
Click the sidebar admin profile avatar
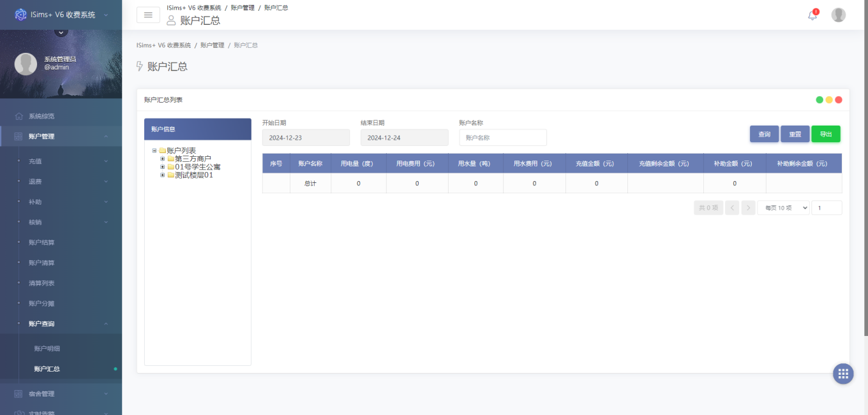coord(26,64)
